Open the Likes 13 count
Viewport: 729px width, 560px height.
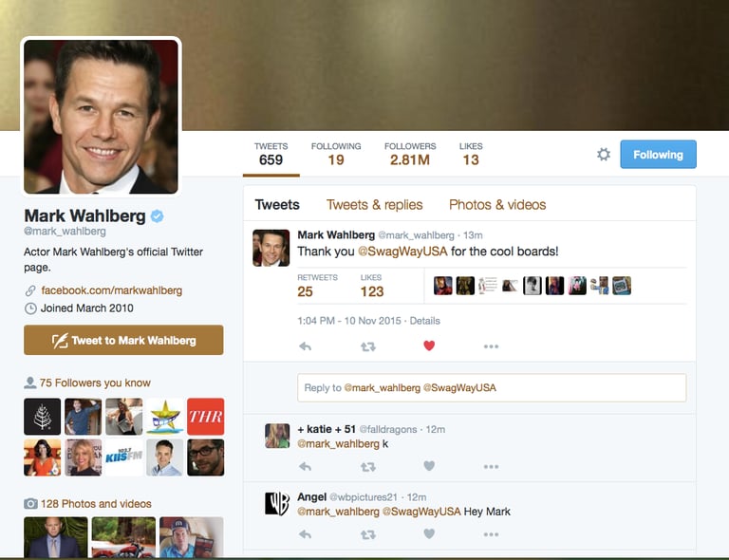click(x=471, y=155)
